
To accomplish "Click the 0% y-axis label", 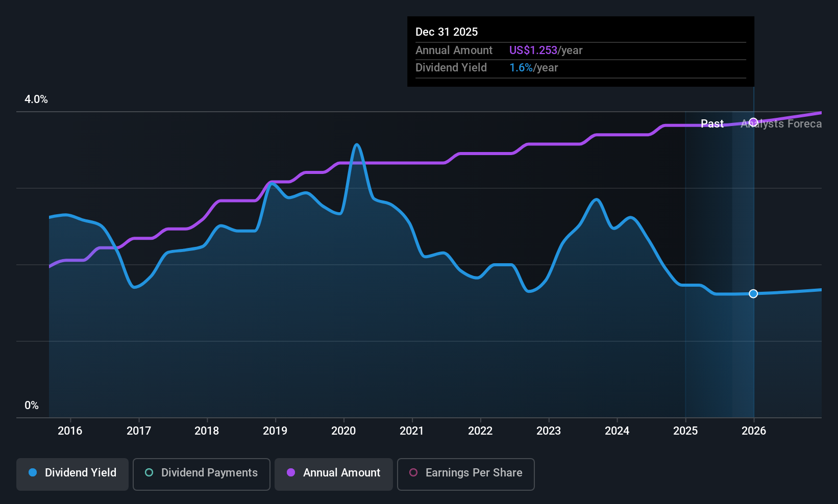I will click(x=32, y=406).
